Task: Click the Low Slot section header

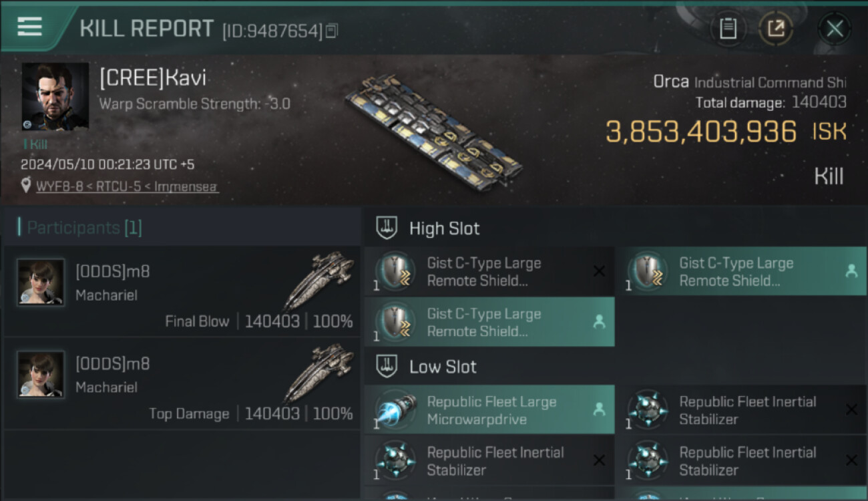Action: (443, 367)
